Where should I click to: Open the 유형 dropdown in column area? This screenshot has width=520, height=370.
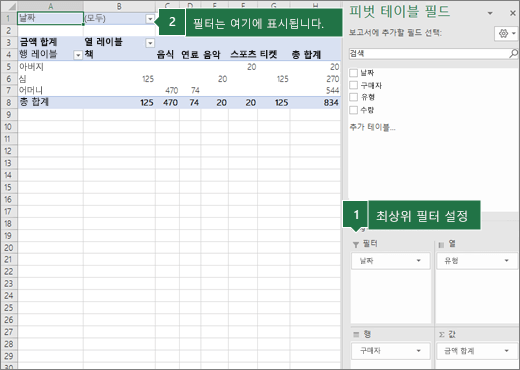[x=507, y=261]
